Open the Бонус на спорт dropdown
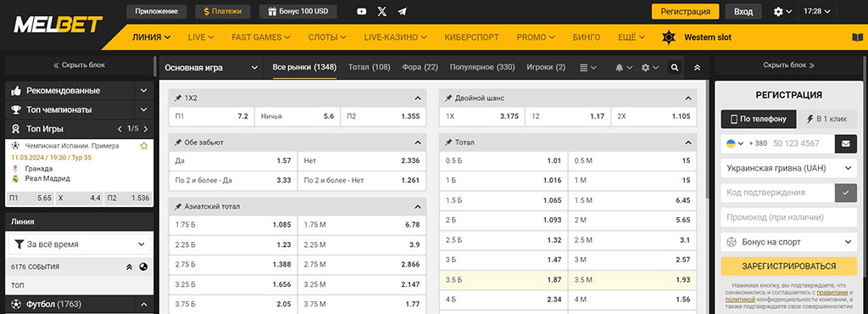 (x=789, y=242)
